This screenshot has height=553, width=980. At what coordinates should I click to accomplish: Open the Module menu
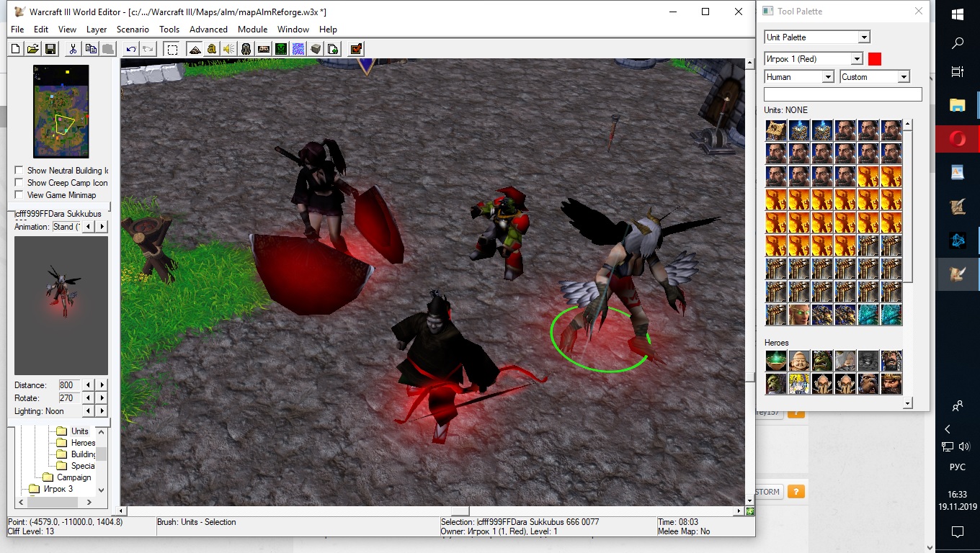(252, 30)
